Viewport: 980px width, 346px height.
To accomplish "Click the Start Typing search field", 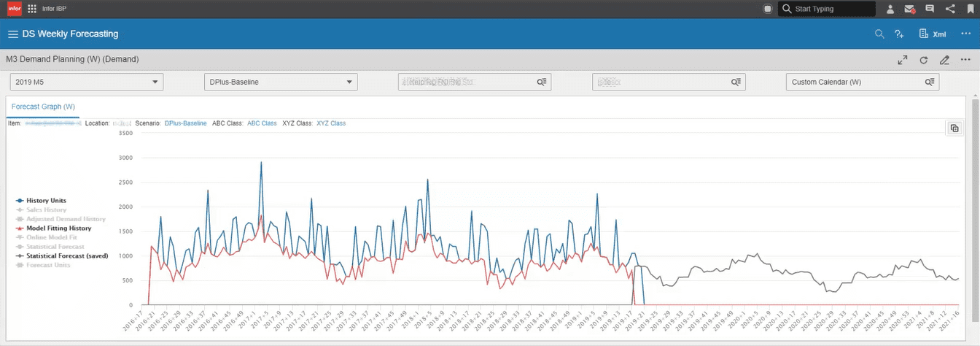I will (x=827, y=9).
